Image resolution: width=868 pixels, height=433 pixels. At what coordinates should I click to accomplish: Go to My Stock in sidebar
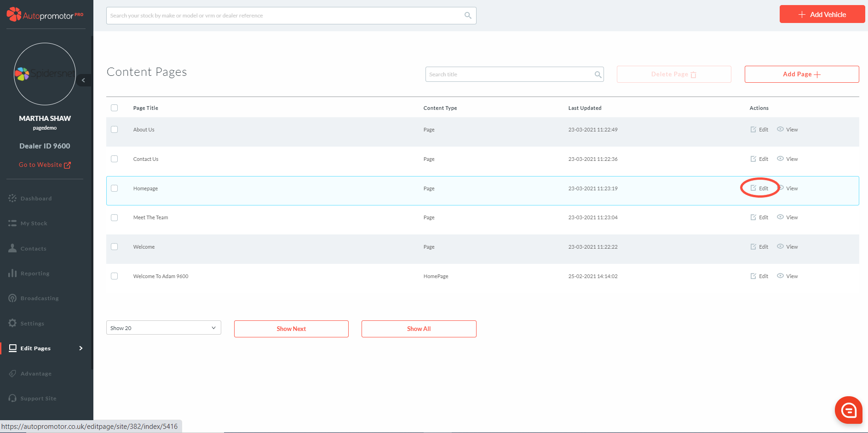(34, 223)
